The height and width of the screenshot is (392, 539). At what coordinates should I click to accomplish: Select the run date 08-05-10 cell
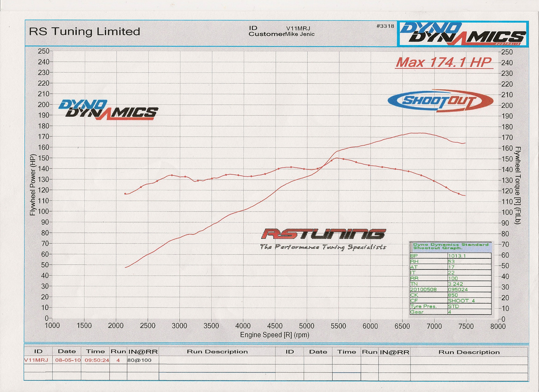tap(66, 360)
